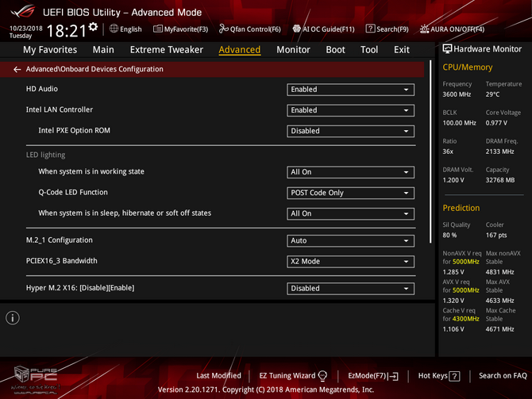Switch to Main tab
The width and height of the screenshot is (532, 399).
click(x=103, y=50)
